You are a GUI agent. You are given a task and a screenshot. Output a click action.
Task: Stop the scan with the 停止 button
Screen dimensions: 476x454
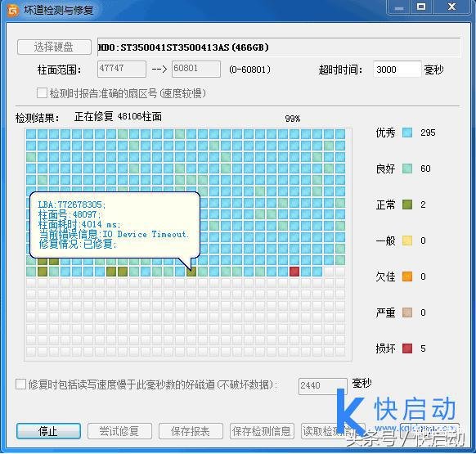click(48, 431)
